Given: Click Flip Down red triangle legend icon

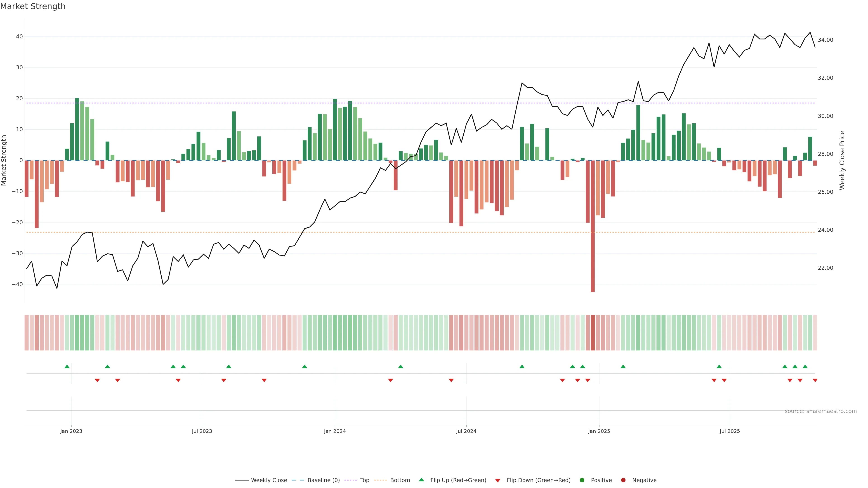Looking at the screenshot, I should point(498,481).
